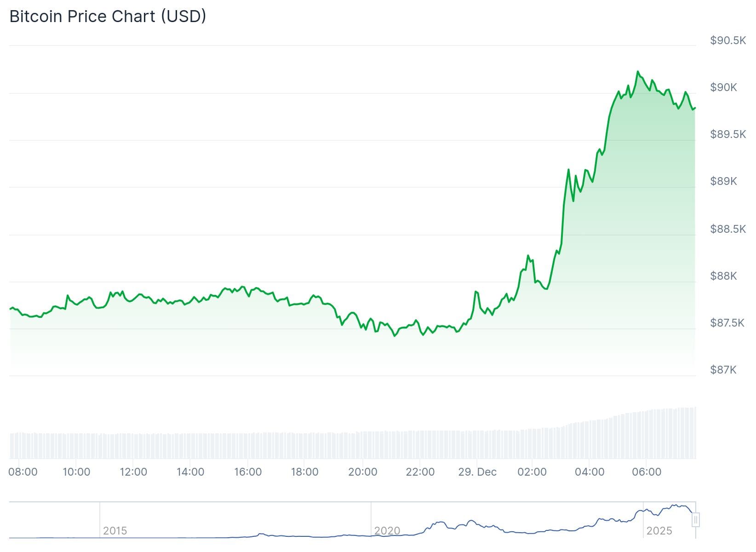The width and height of the screenshot is (756, 552).
Task: Select the $90K price axis label
Action: pos(723,87)
